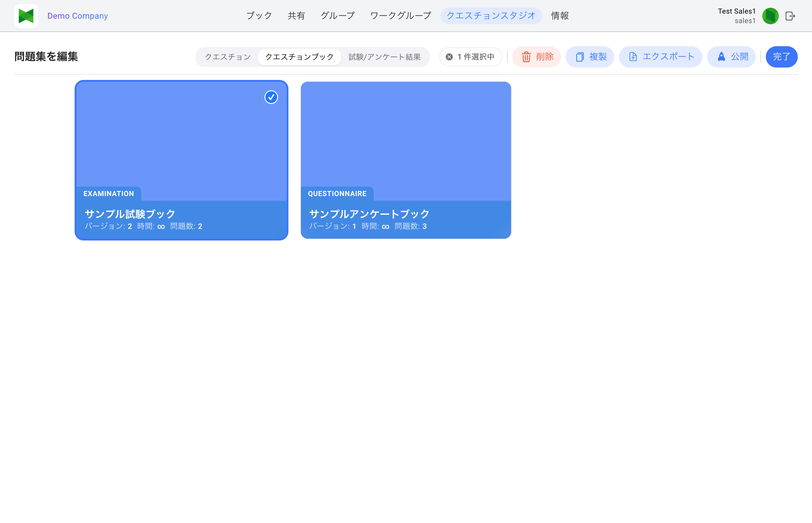
Task: Click the sales1 username text
Action: point(745,21)
